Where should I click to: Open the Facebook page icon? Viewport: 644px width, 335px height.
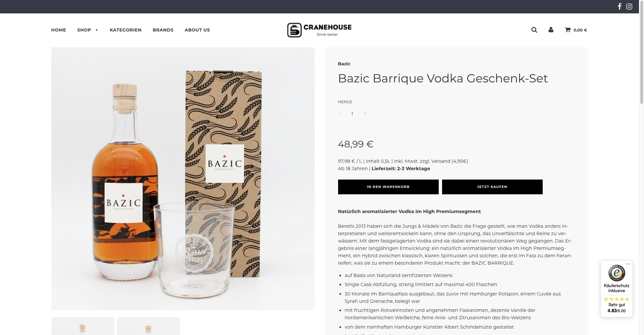point(620,6)
